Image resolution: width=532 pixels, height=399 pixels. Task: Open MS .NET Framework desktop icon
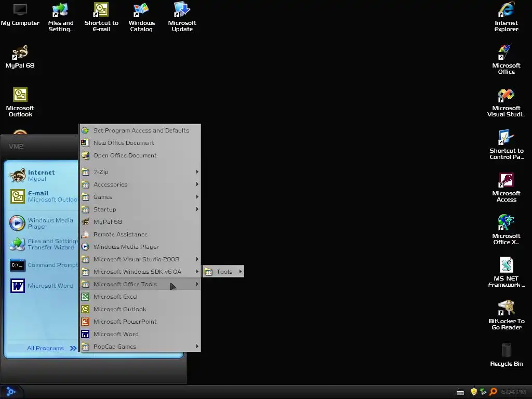[x=506, y=273]
